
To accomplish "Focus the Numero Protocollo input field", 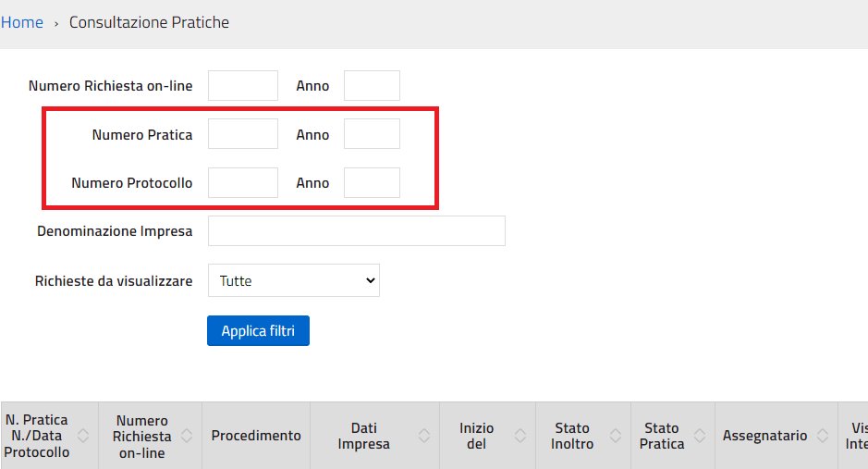I will pyautogui.click(x=243, y=183).
